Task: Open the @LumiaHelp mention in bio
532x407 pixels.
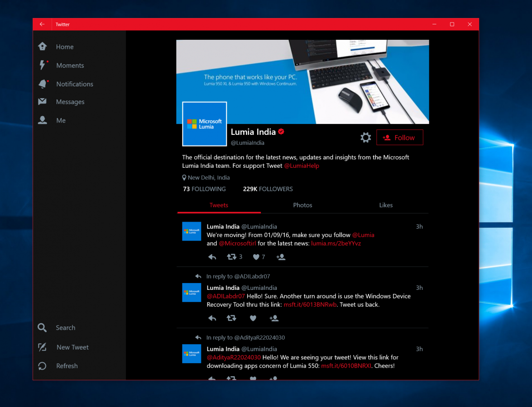Action: coord(301,166)
